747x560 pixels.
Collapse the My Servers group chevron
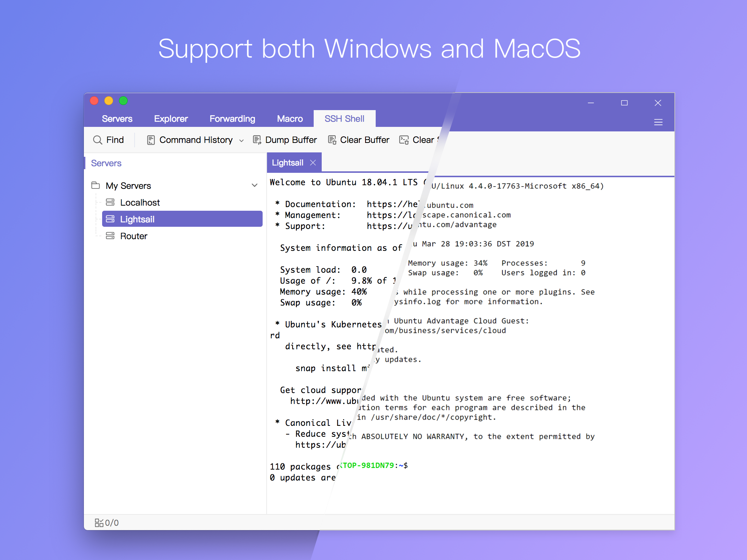255,186
